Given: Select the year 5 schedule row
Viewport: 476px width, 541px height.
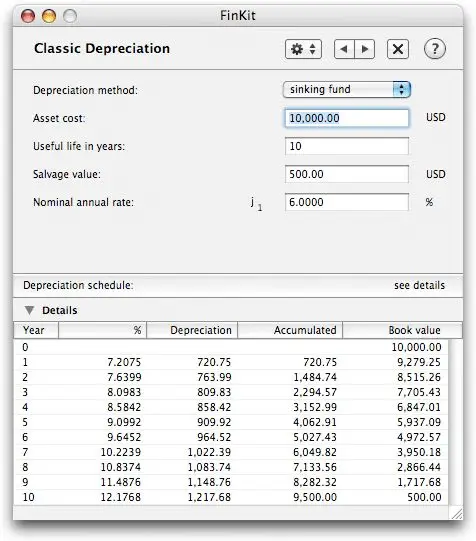Looking at the screenshot, I should [231, 422].
